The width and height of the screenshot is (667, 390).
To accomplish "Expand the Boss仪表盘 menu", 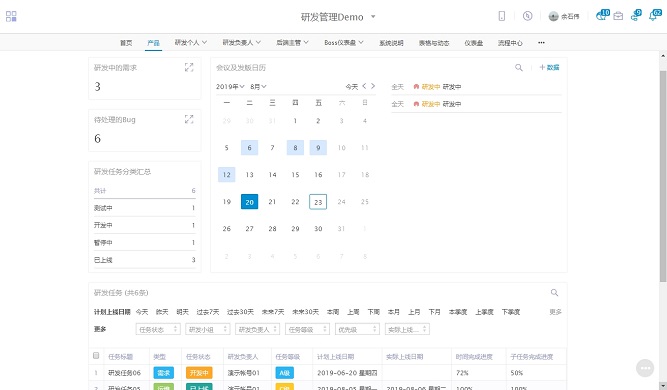I will point(344,43).
